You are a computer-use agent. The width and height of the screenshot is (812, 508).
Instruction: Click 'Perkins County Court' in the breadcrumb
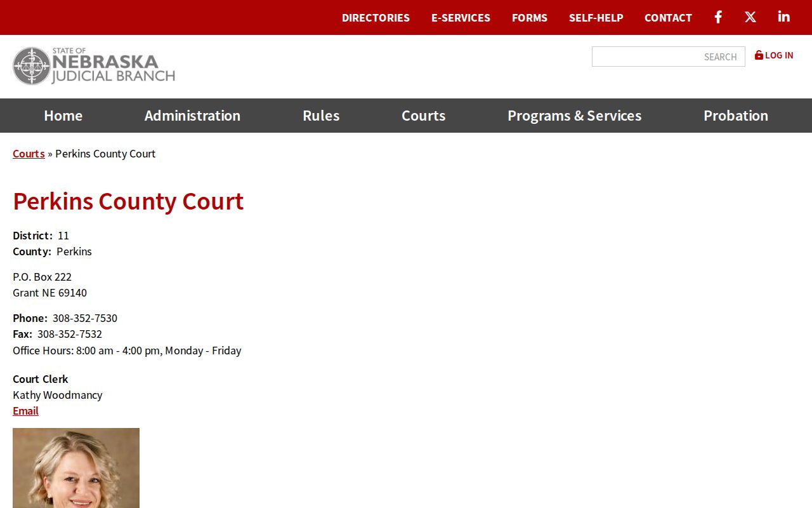pyautogui.click(x=105, y=154)
